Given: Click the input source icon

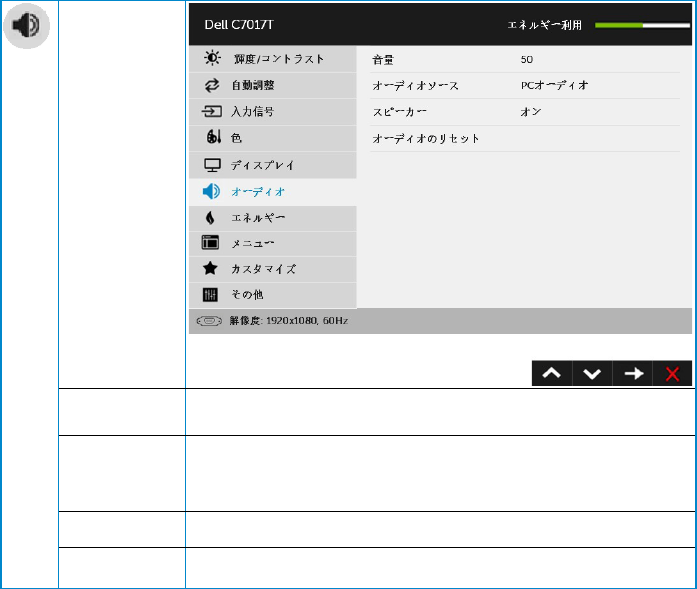Looking at the screenshot, I should (212, 111).
